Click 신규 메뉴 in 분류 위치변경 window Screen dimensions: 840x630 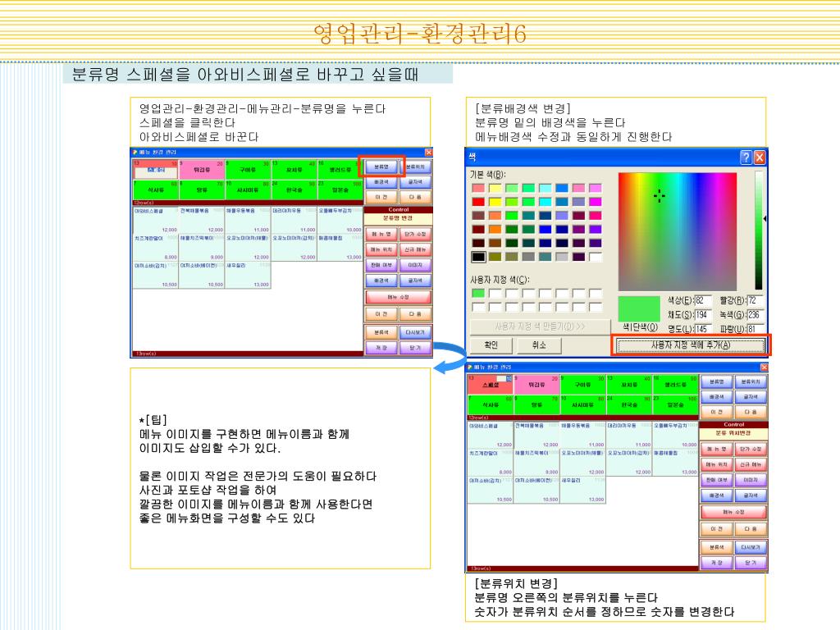[751, 464]
